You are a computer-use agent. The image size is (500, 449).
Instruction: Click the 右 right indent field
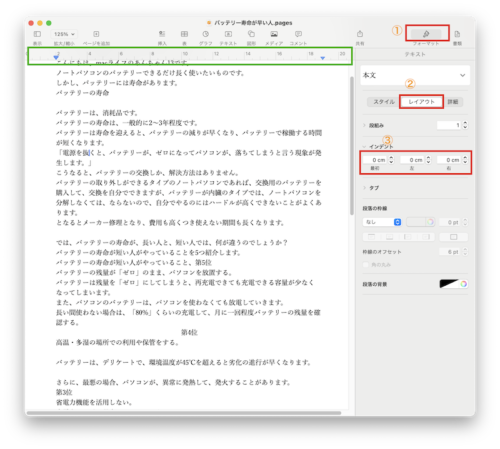[x=449, y=160]
